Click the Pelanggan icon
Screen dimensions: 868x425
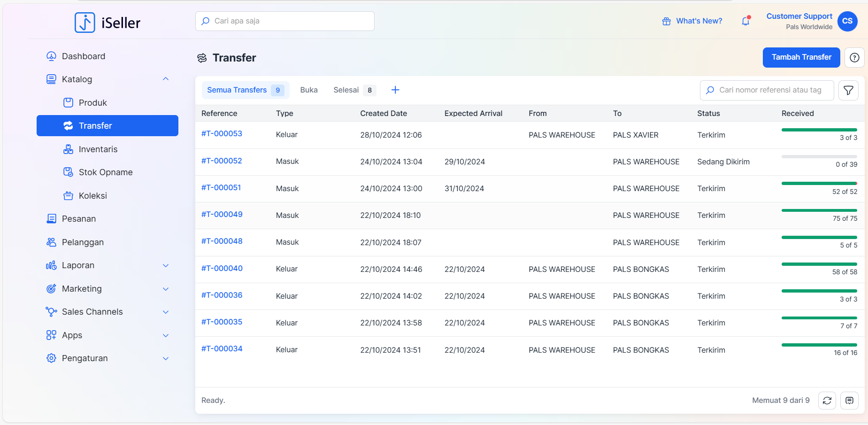(x=51, y=242)
